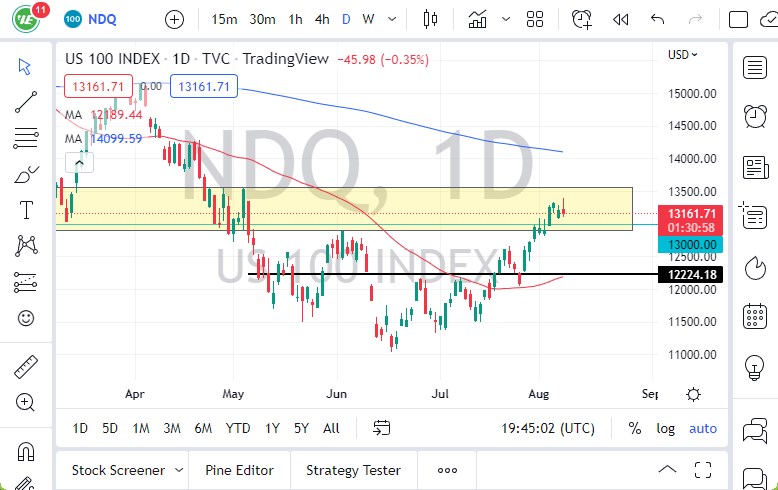778x490 pixels.
Task: Toggle the auto scale mode
Action: point(703,428)
